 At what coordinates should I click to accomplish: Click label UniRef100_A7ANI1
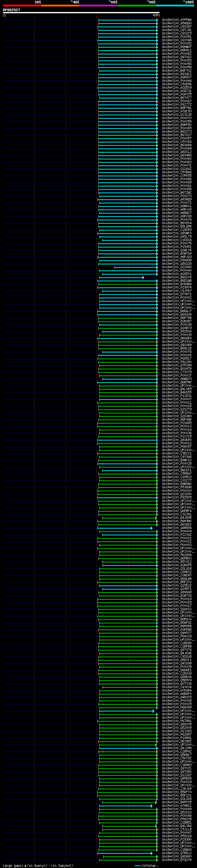[177, 806]
